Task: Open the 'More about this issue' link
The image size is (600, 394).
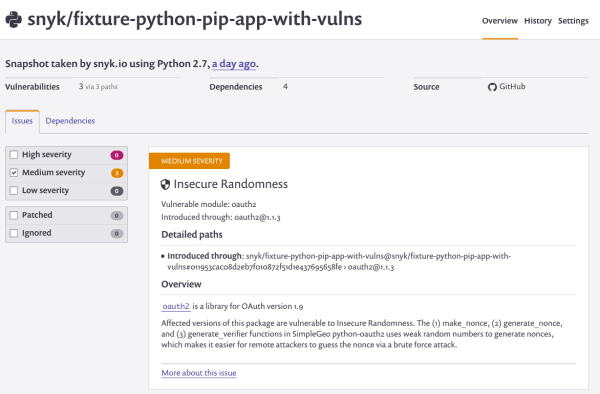Action: click(x=199, y=373)
